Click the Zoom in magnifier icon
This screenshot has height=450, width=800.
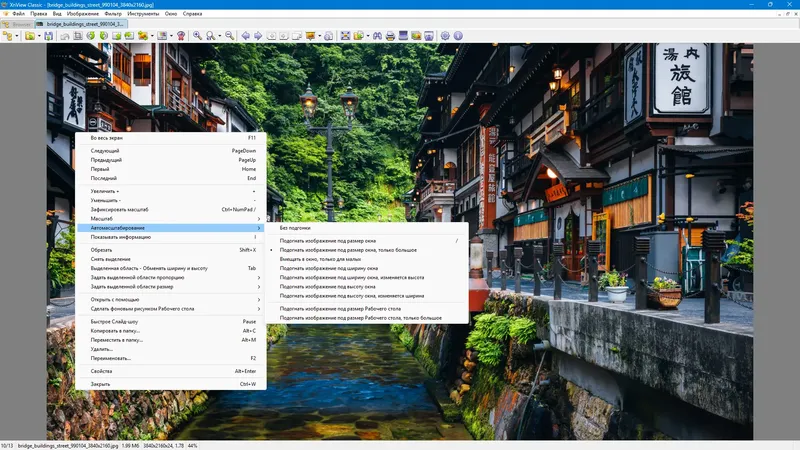point(197,36)
